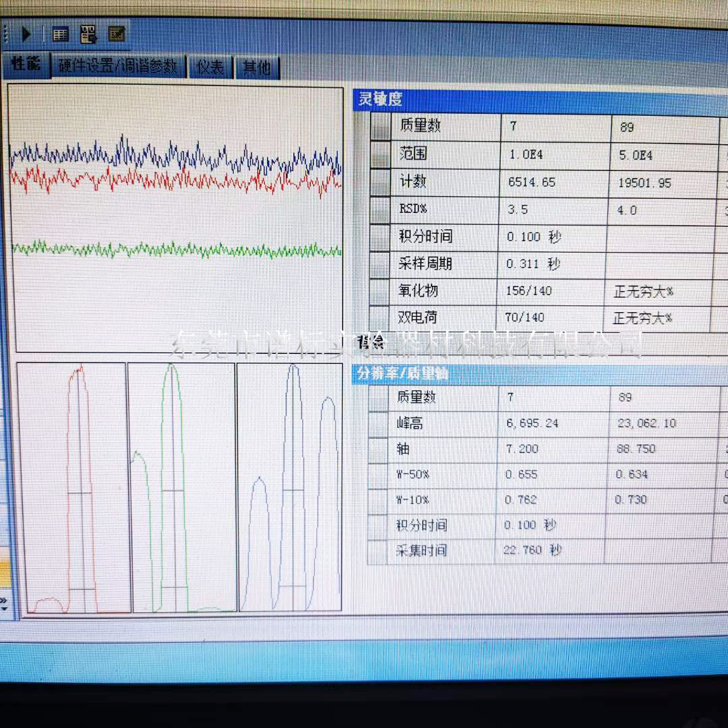Screen dimensions: 728x728
Task: Click the toolbar drag handle dots
Action: (x=6, y=34)
